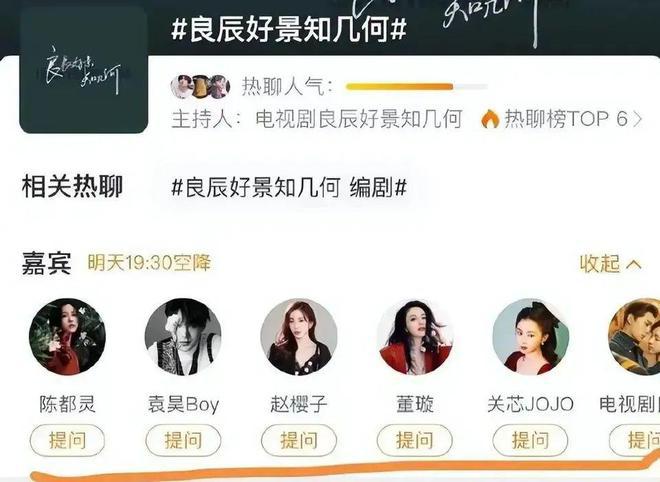
Task: Tap the #良辰好景知几何# title hashtag
Action: [289, 30]
